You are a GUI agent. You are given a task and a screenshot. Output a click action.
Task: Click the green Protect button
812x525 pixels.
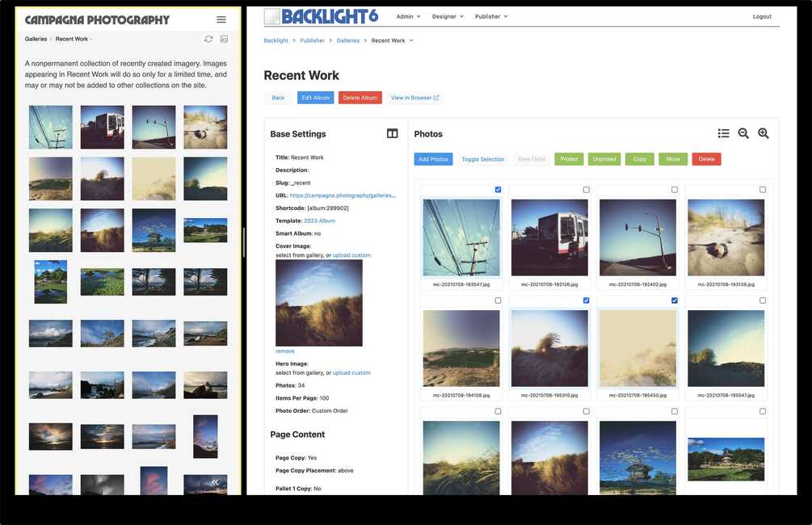(x=569, y=159)
